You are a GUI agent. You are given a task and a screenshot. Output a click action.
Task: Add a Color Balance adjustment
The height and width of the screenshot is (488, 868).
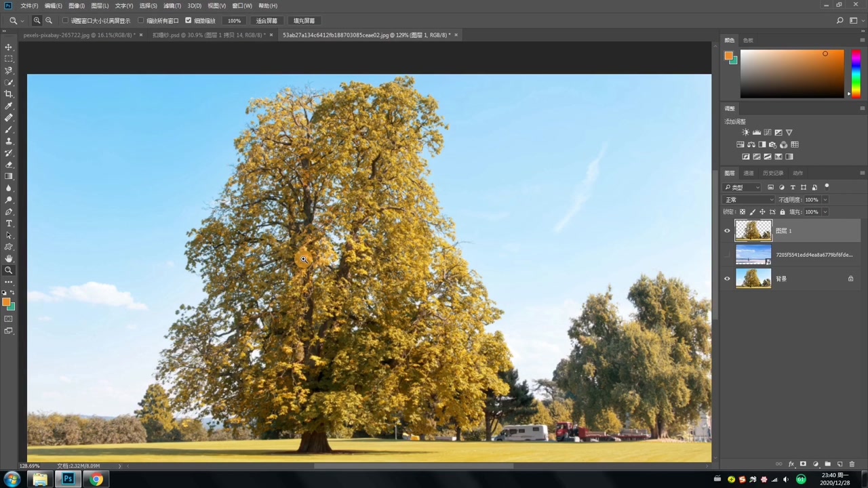[x=751, y=145]
